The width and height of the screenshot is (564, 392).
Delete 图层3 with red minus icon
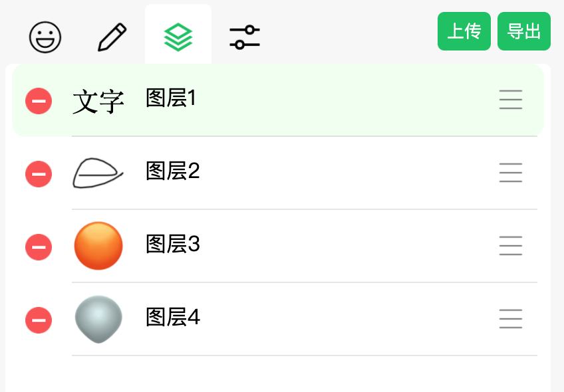tap(39, 247)
